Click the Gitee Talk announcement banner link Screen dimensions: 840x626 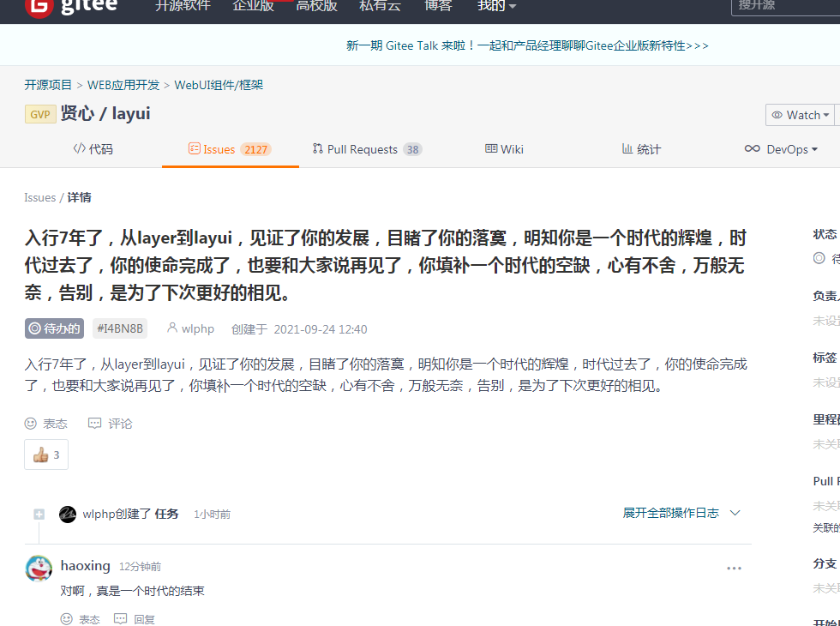tap(527, 45)
